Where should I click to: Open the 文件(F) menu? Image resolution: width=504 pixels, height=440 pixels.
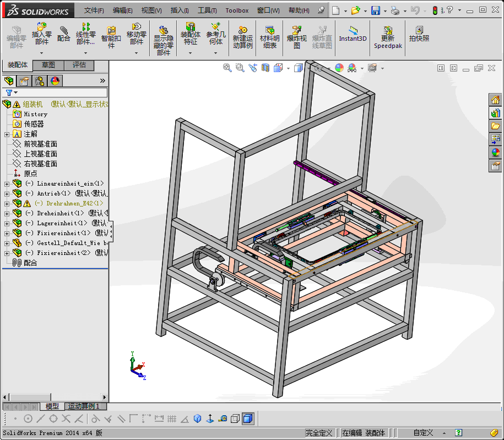click(94, 10)
